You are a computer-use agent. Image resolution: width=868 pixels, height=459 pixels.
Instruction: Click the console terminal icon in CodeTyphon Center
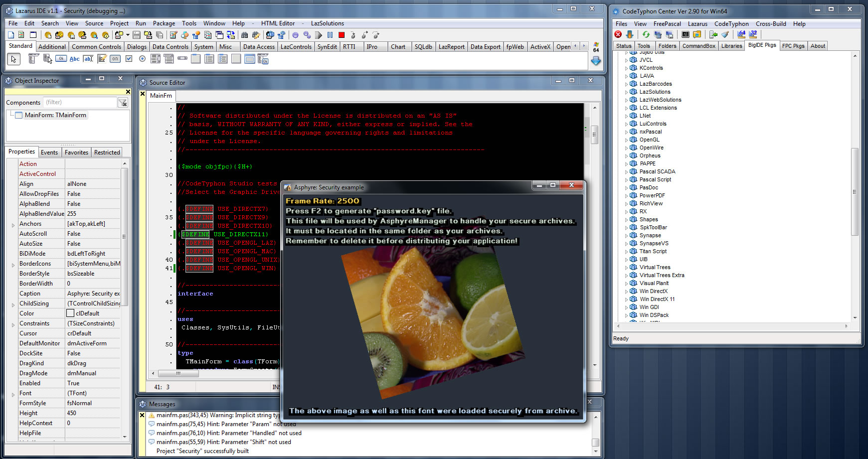coord(686,34)
